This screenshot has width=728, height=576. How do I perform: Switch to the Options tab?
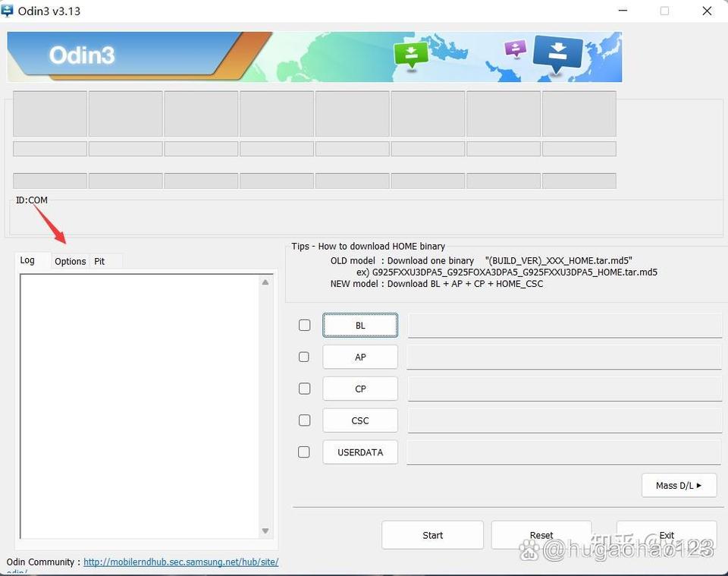tap(70, 261)
